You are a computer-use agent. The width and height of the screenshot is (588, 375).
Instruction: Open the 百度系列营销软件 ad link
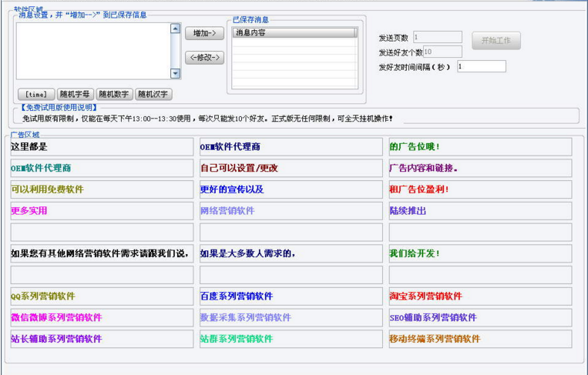tap(237, 296)
